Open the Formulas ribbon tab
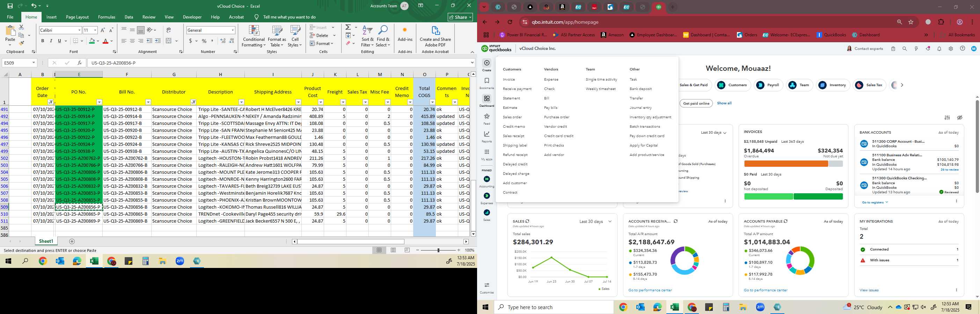The height and width of the screenshot is (314, 980). point(107,17)
